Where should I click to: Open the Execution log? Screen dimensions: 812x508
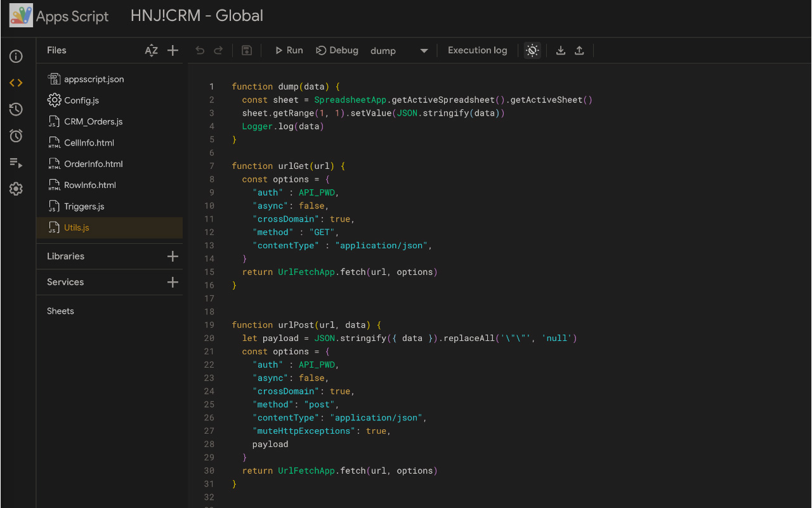pyautogui.click(x=477, y=51)
